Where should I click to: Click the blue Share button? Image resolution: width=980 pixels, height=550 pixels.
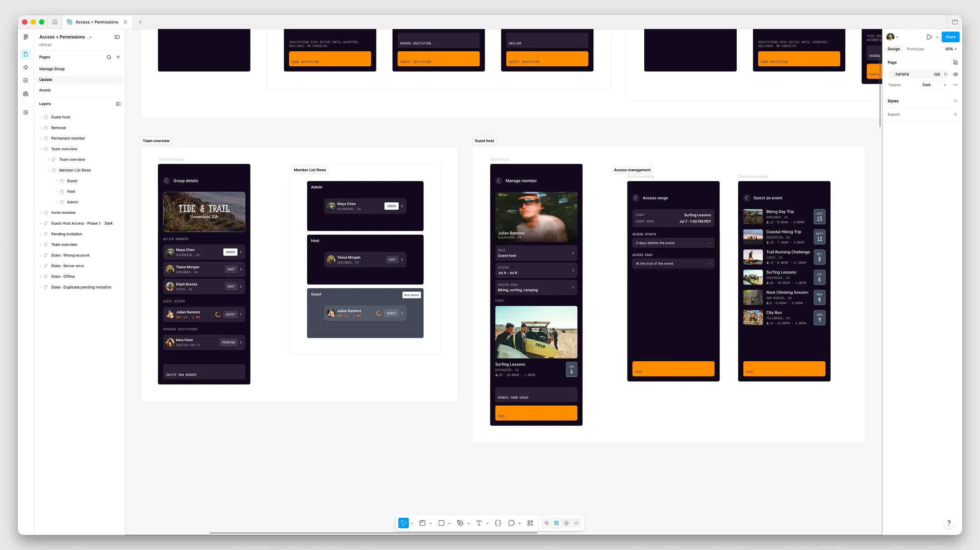pos(951,37)
